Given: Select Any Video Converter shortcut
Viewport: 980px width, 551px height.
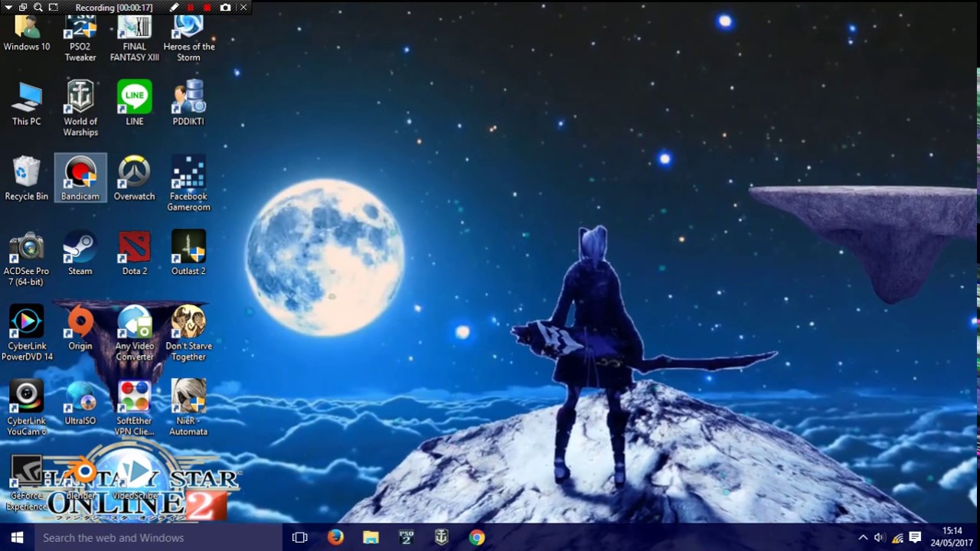Looking at the screenshot, I should (x=135, y=334).
